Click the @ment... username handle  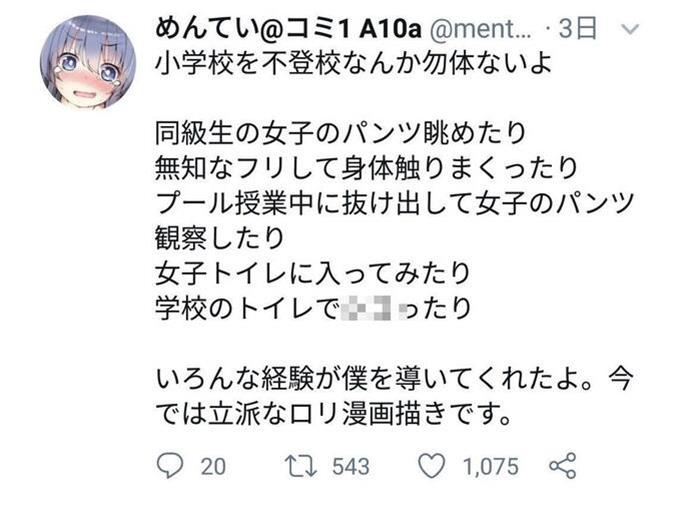coord(480,29)
